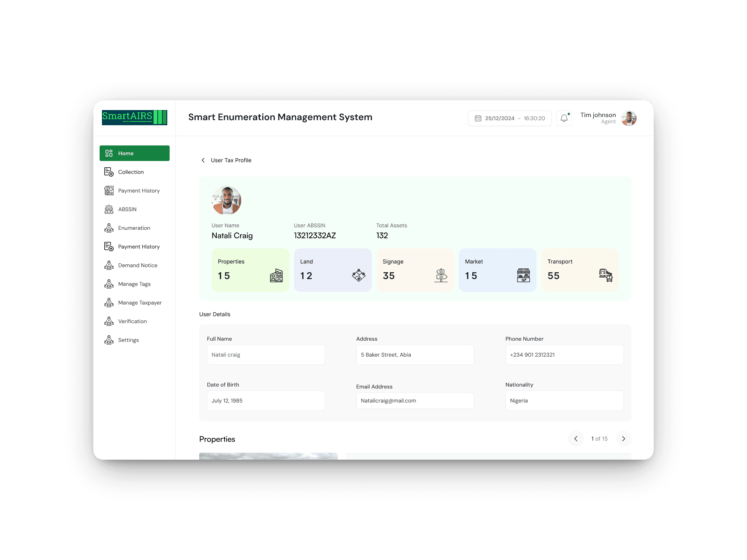Go to next Properties page arrow
The height and width of the screenshot is (560, 747).
click(x=623, y=439)
